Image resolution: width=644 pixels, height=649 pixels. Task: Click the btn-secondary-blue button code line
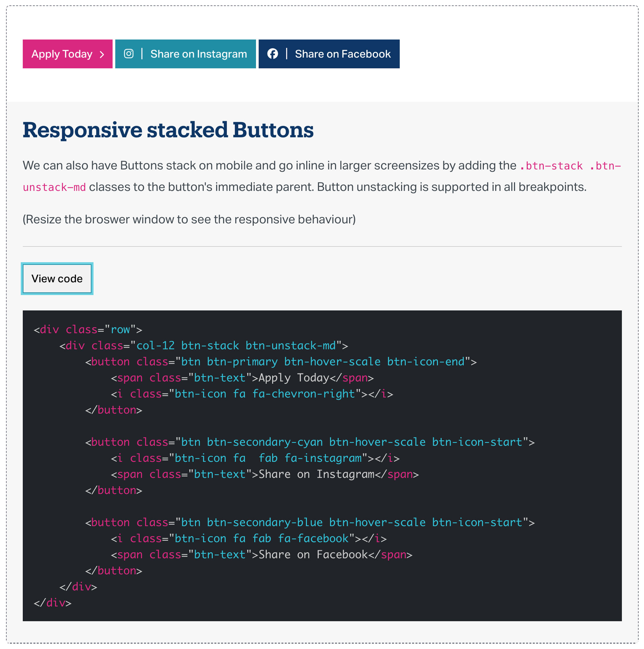[310, 523]
